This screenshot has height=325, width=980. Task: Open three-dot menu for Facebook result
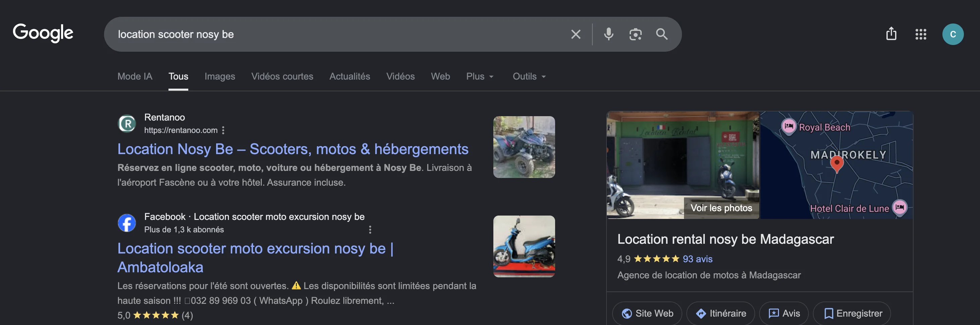[370, 229]
